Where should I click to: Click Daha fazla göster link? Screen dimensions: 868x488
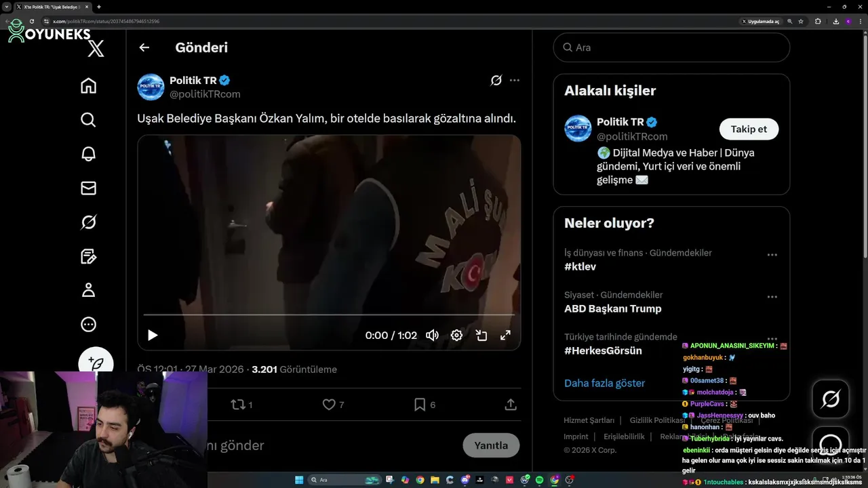(x=604, y=383)
